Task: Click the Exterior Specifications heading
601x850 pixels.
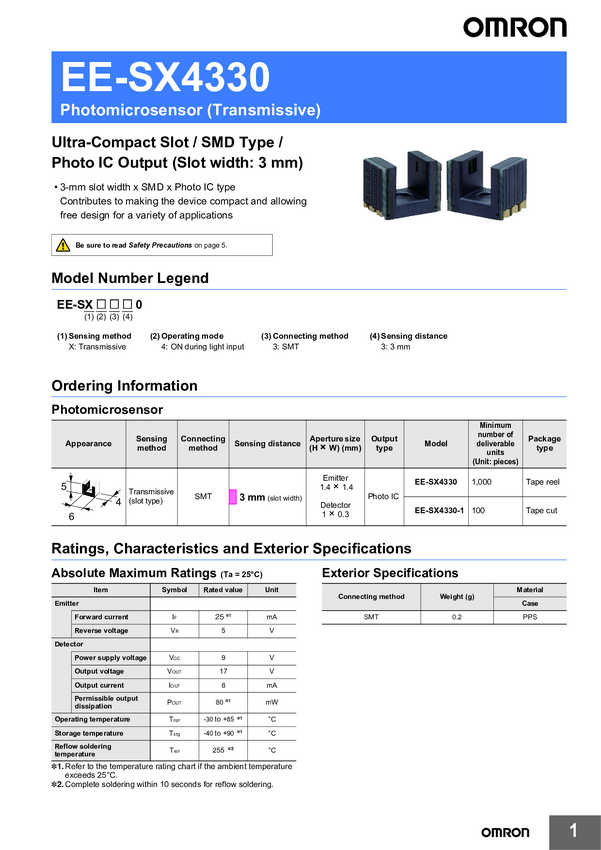Action: tap(390, 573)
